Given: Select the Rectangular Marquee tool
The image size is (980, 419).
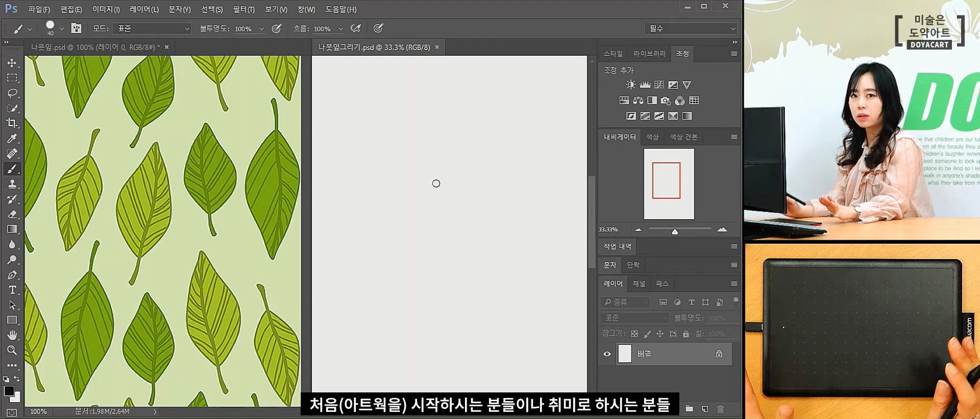Looking at the screenshot, I should click(12, 78).
